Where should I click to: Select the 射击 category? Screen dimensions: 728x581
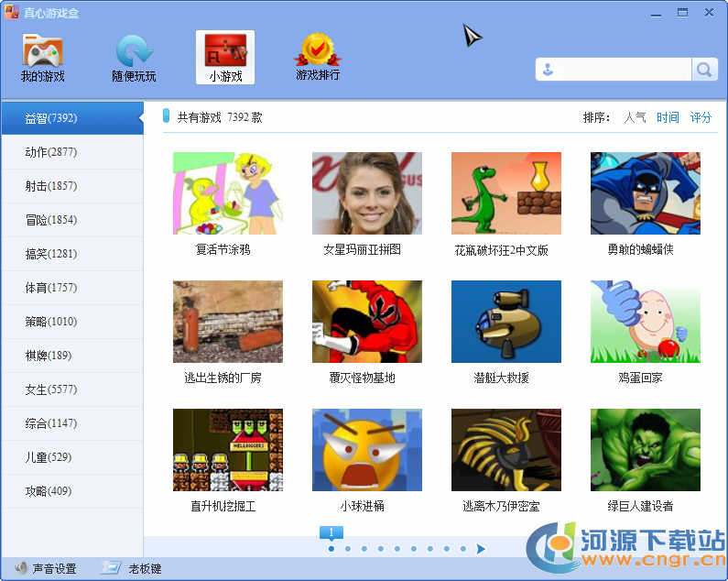[x=51, y=186]
